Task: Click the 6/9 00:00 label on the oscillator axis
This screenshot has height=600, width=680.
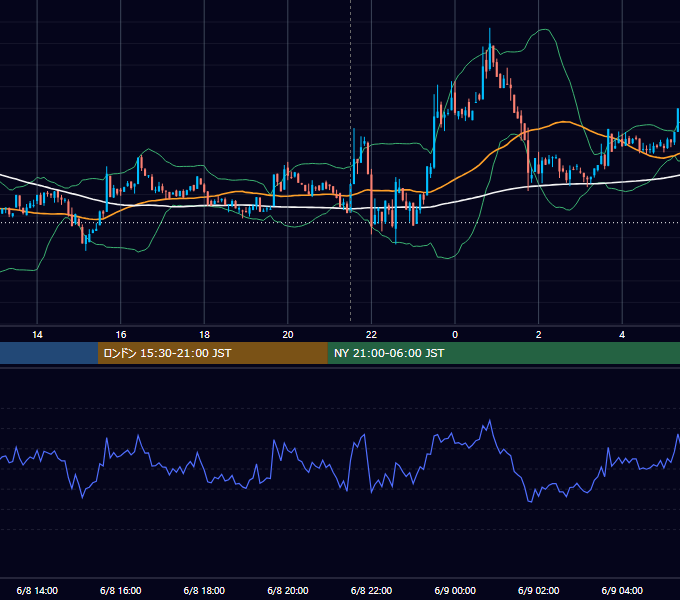Action: 455,590
